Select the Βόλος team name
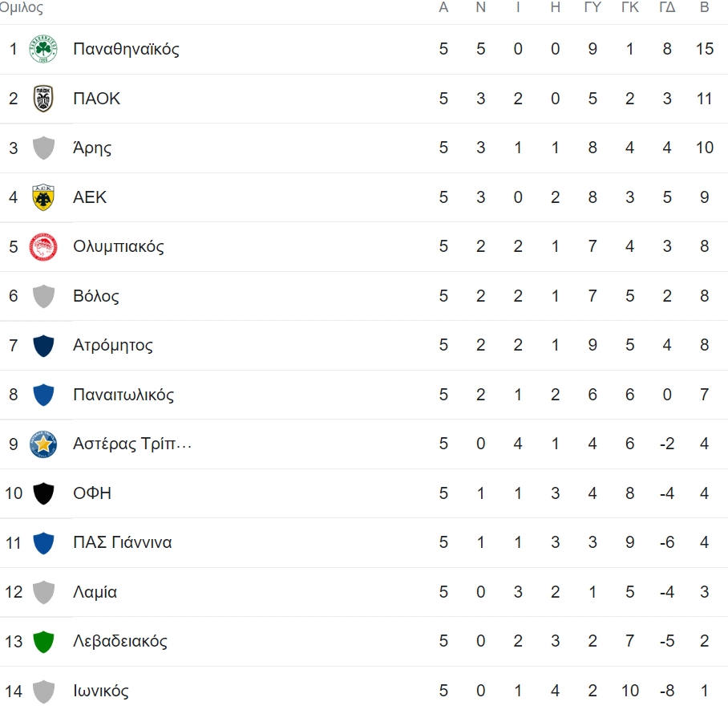The width and height of the screenshot is (728, 726). pos(95,296)
